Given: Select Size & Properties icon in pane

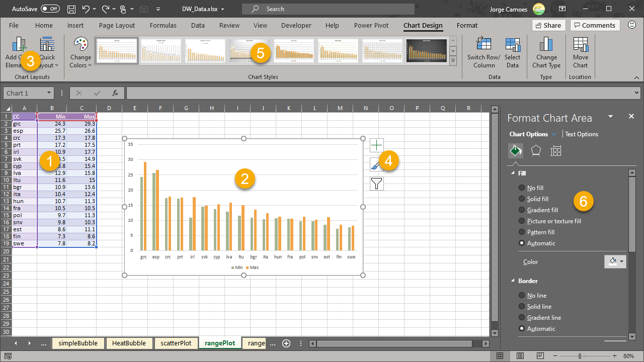Looking at the screenshot, I should (x=556, y=151).
